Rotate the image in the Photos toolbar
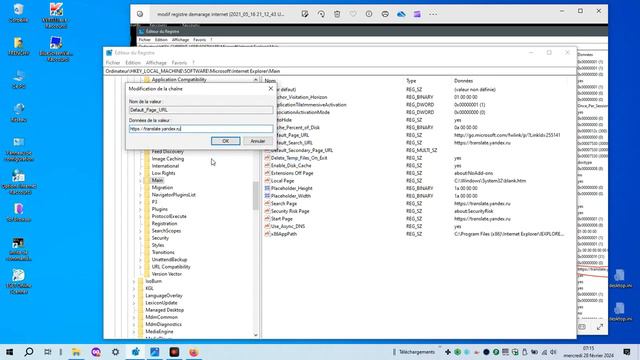Viewport: 640px width, 360px height. [x=321, y=14]
